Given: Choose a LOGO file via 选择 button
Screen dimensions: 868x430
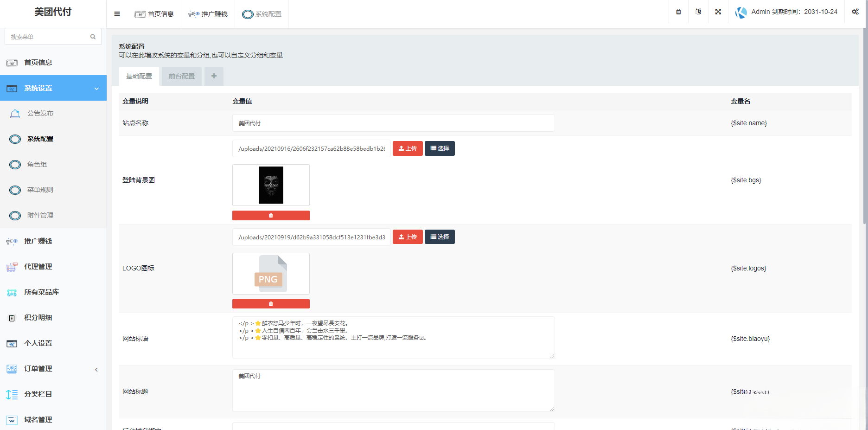Looking at the screenshot, I should point(439,237).
